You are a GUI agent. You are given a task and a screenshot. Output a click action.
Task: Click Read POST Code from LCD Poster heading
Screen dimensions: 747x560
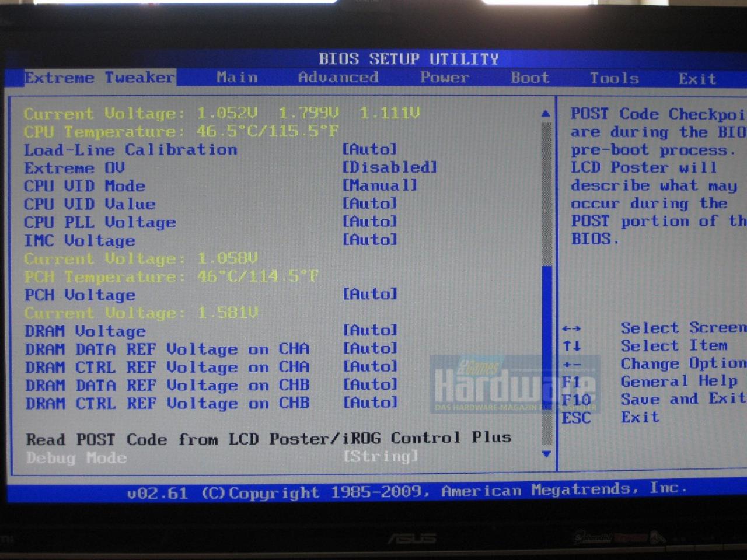coord(268,439)
